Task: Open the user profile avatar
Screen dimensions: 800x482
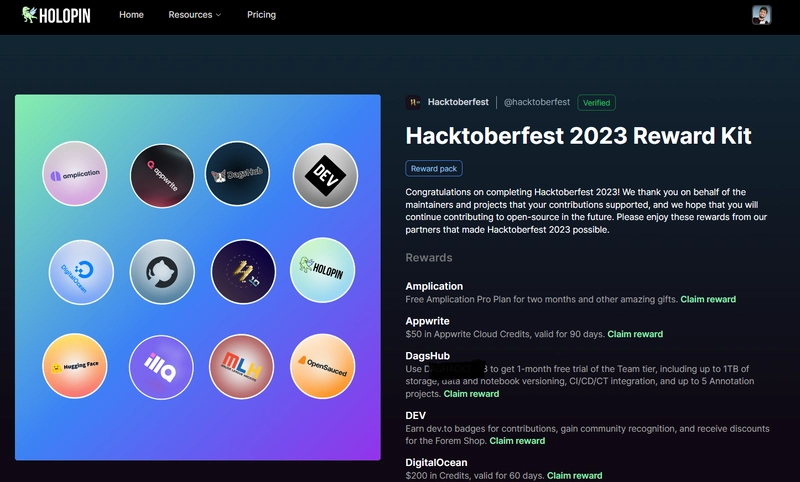Action: coord(761,15)
